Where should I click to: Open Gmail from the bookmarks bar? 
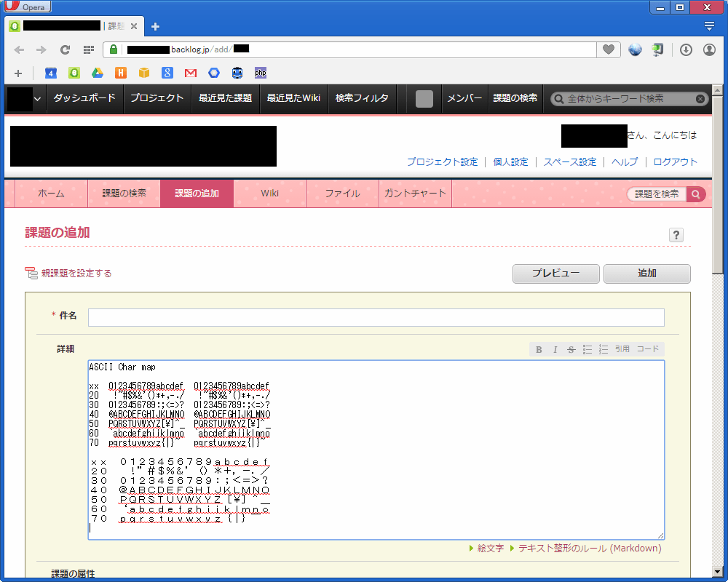click(191, 73)
